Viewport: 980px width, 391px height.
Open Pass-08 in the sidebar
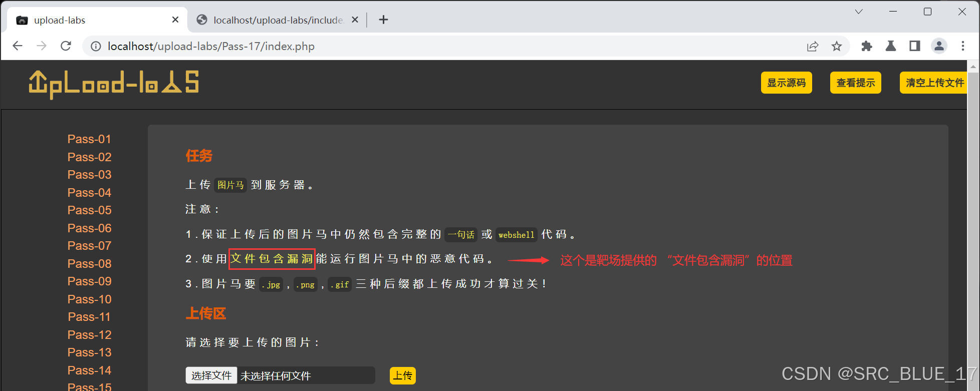[x=89, y=264]
